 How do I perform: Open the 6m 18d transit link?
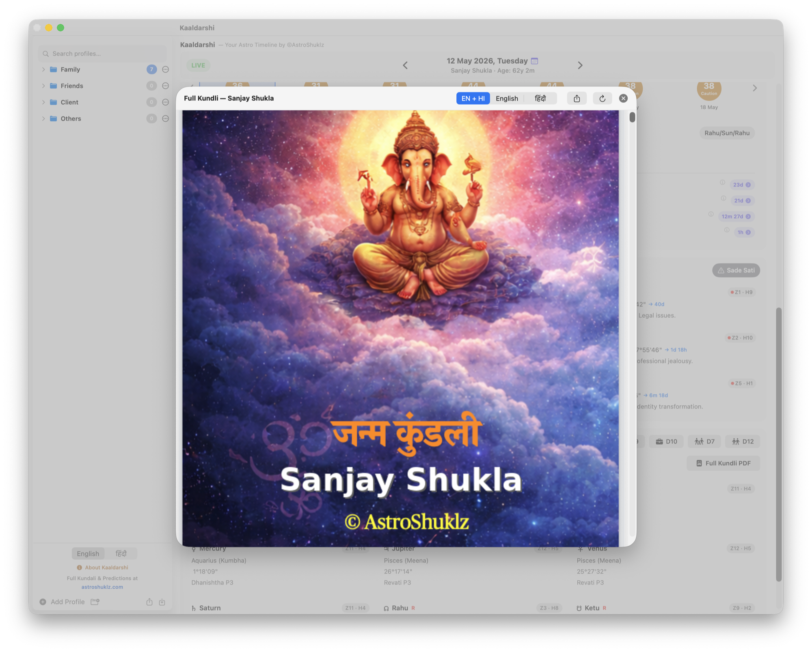point(656,395)
